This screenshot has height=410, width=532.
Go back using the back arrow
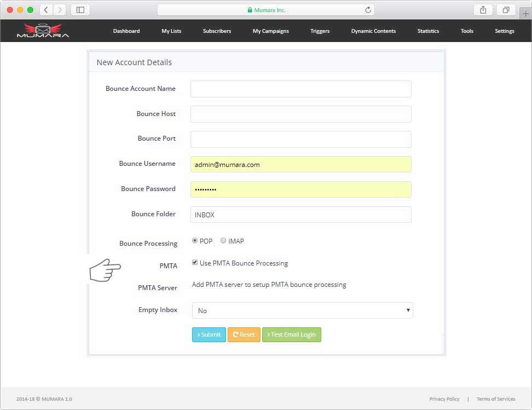tap(46, 9)
